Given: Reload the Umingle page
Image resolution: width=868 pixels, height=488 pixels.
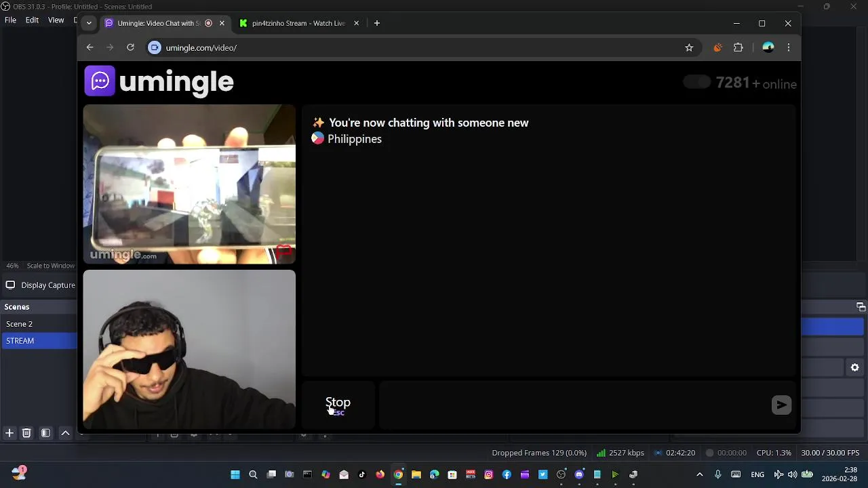Looking at the screenshot, I should [x=130, y=47].
